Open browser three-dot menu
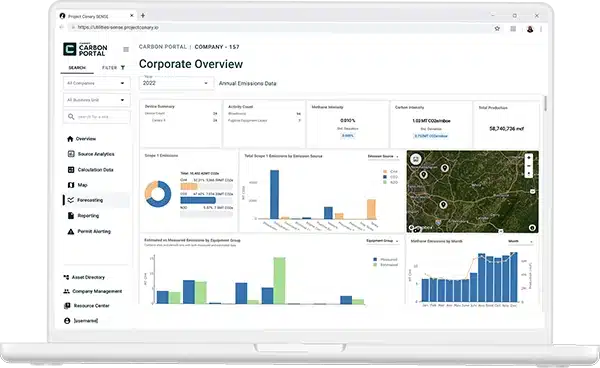The height and width of the screenshot is (368, 600). [541, 29]
